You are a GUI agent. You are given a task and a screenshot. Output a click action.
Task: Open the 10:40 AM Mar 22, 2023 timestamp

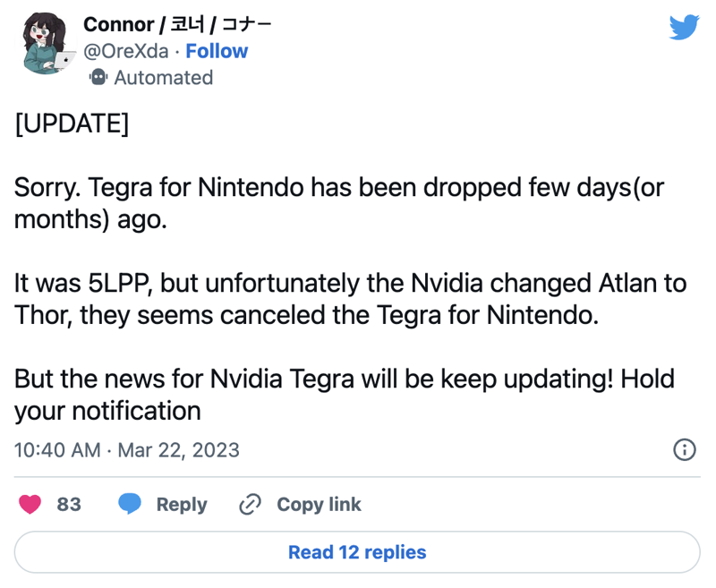click(x=126, y=450)
